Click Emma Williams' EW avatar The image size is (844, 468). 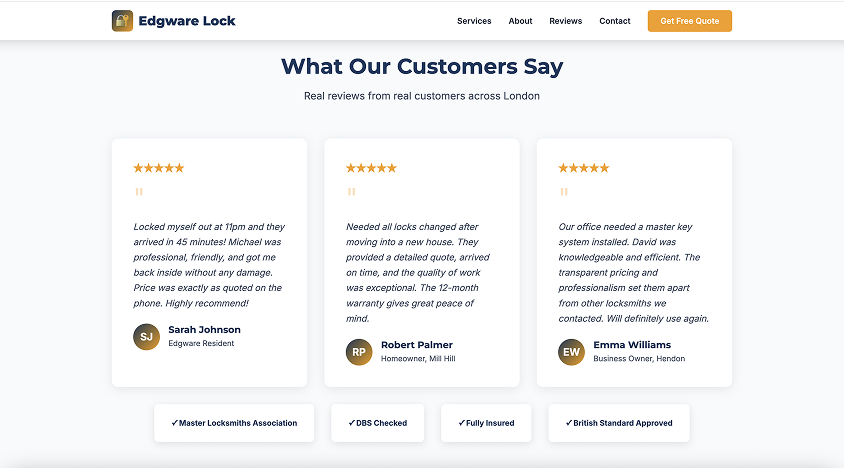point(571,352)
